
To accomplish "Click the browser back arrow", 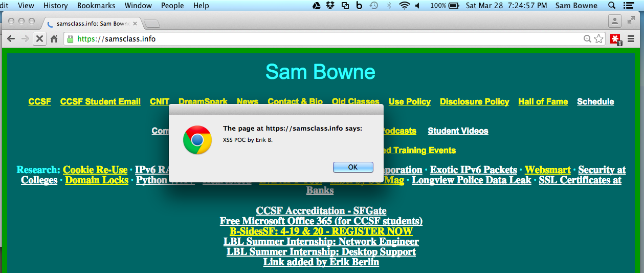I will pyautogui.click(x=11, y=39).
